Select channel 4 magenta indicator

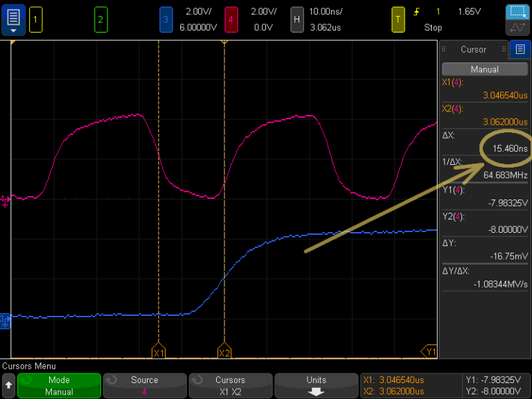[231, 20]
